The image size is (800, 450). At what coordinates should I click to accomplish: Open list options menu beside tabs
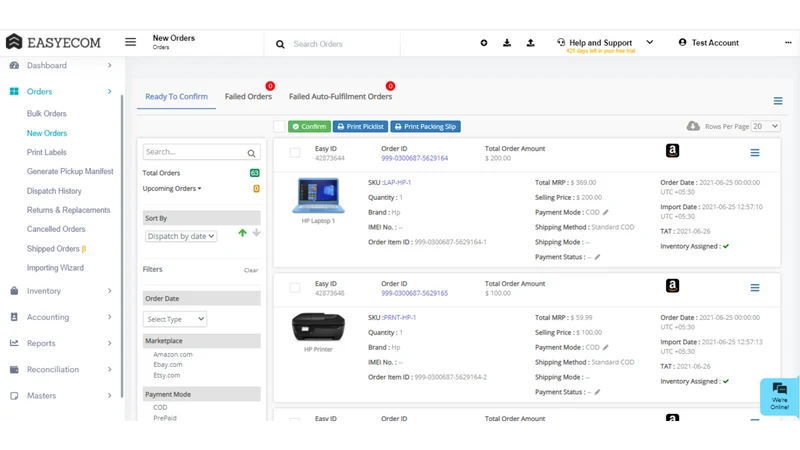tap(778, 101)
